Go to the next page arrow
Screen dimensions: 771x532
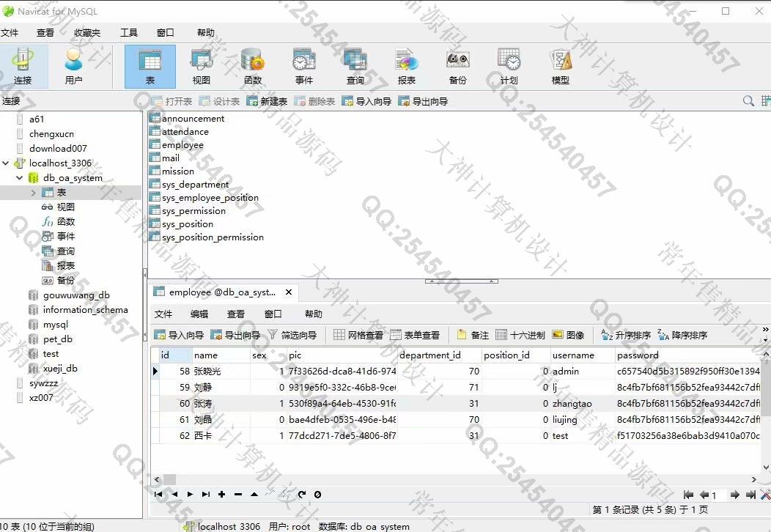coord(734,495)
